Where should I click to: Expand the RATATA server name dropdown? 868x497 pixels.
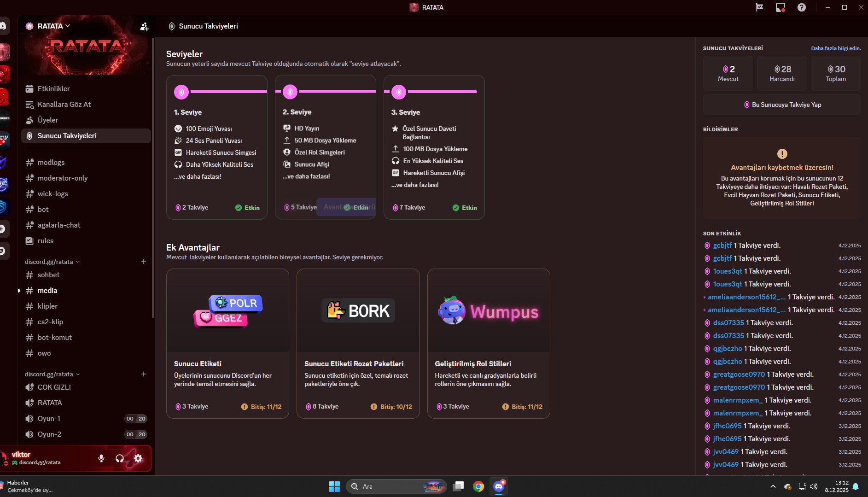[54, 26]
